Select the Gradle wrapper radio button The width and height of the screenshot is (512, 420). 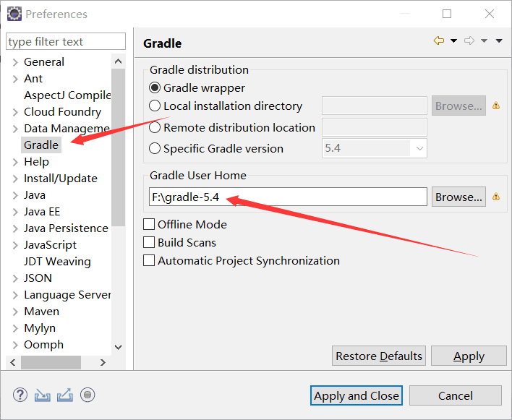tap(155, 87)
